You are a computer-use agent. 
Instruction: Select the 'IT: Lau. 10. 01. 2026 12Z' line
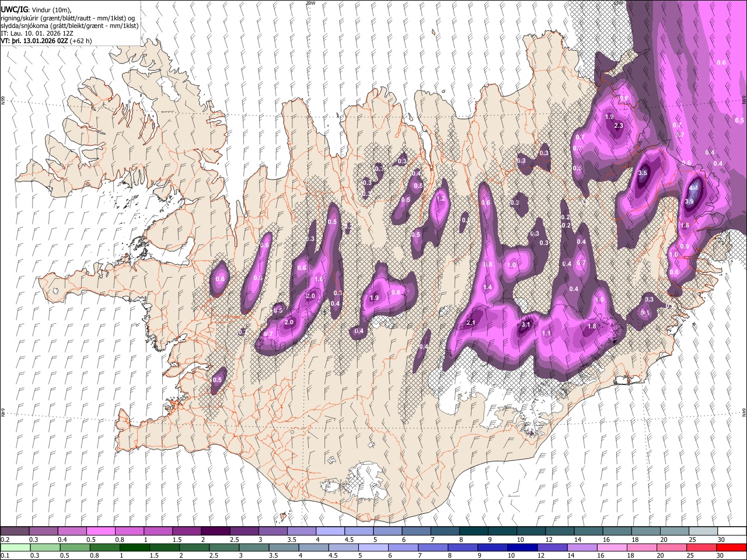coord(37,34)
